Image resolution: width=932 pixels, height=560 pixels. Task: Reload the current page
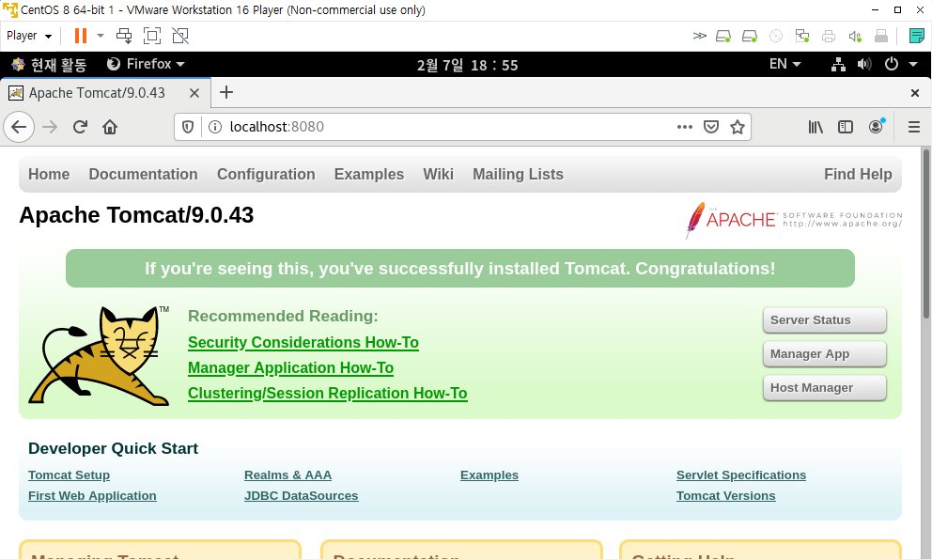(80, 127)
